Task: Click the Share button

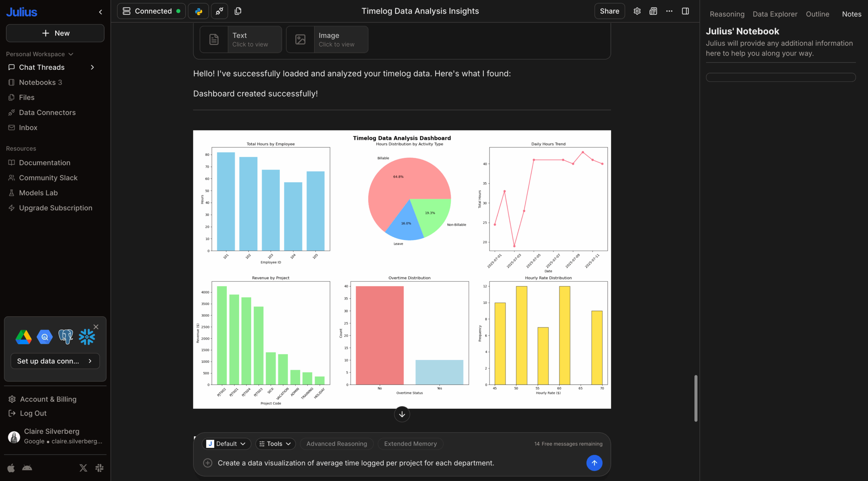Action: [609, 11]
